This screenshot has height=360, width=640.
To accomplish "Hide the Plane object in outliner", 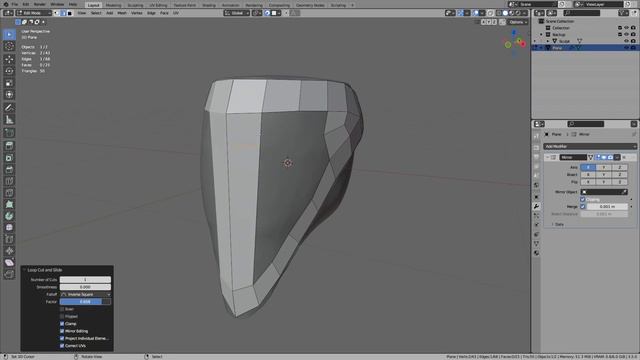I will [x=626, y=48].
